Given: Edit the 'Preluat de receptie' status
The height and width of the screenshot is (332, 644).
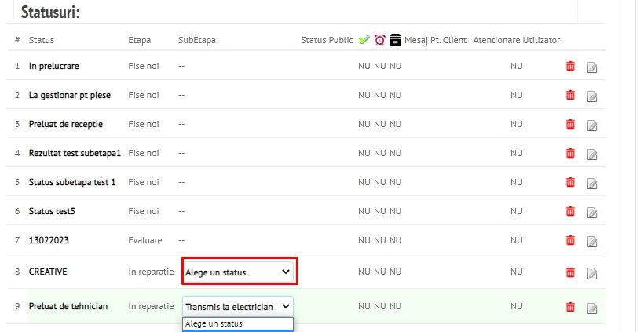Looking at the screenshot, I should (x=592, y=126).
